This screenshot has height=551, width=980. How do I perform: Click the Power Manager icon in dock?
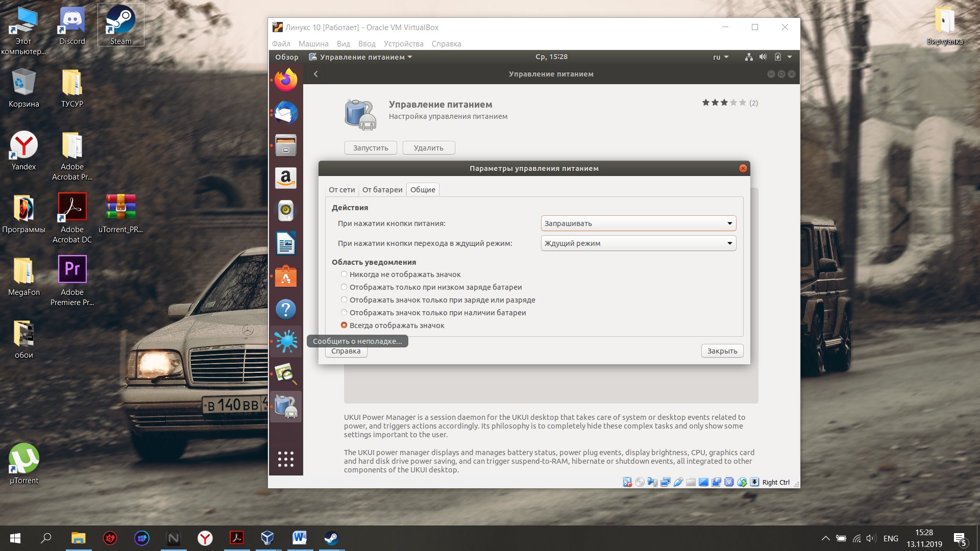coord(286,407)
